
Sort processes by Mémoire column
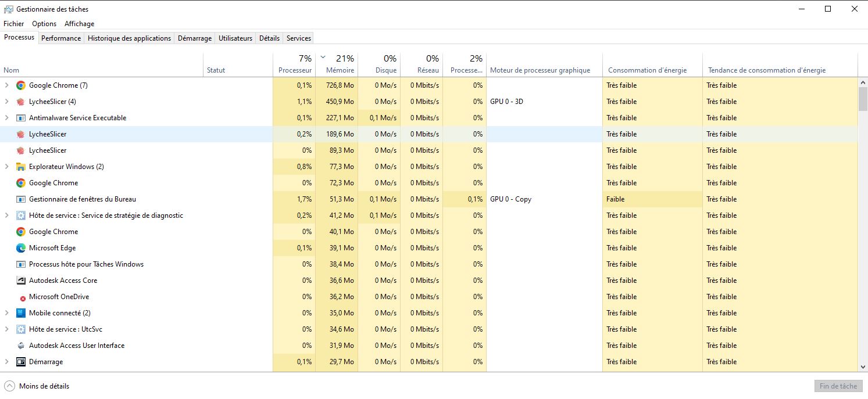click(x=337, y=64)
